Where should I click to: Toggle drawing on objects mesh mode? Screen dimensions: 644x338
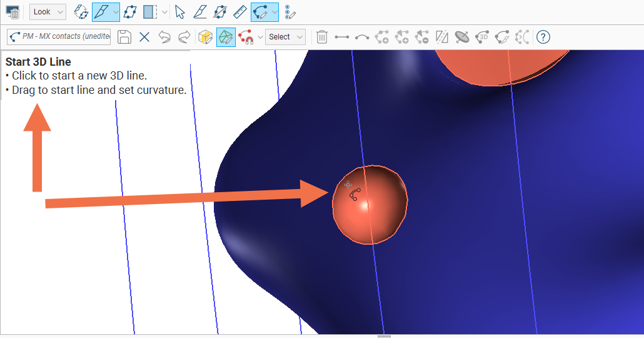[x=226, y=37]
